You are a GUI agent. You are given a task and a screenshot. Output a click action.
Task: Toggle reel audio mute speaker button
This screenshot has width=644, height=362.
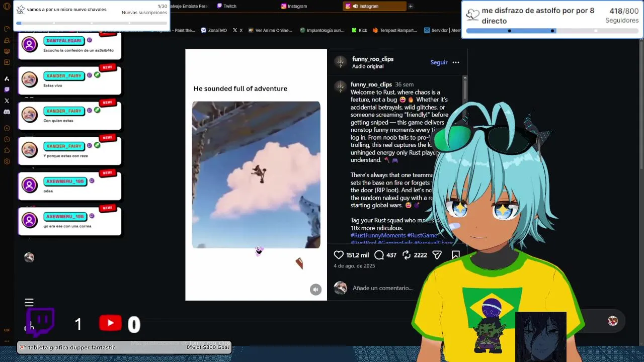[315, 289]
